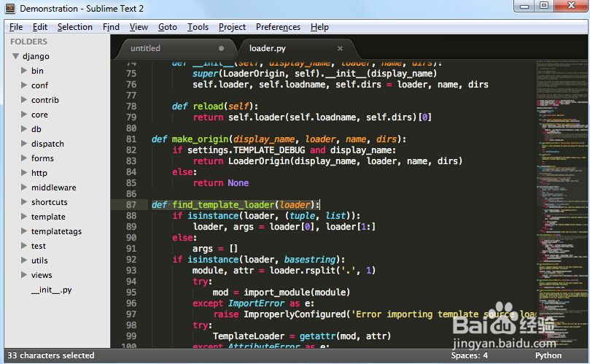
Task: Collapse the django folder arrow
Action: point(16,56)
